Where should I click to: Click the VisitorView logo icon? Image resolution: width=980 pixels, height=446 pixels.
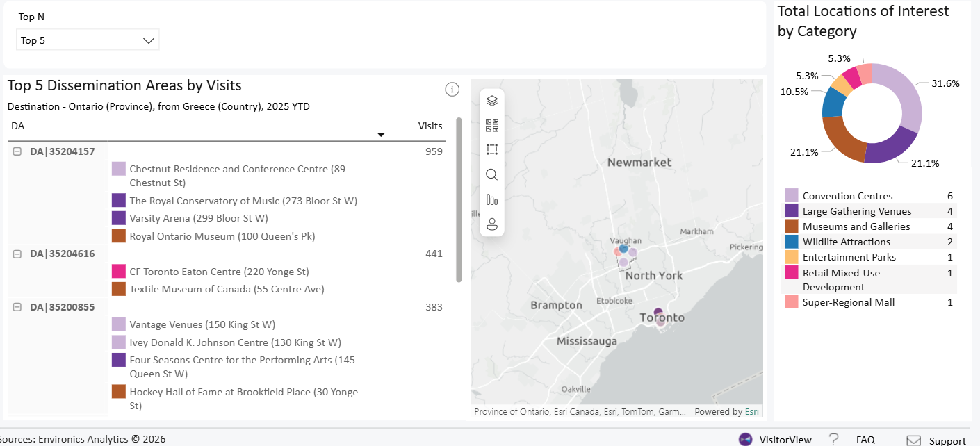click(x=745, y=439)
